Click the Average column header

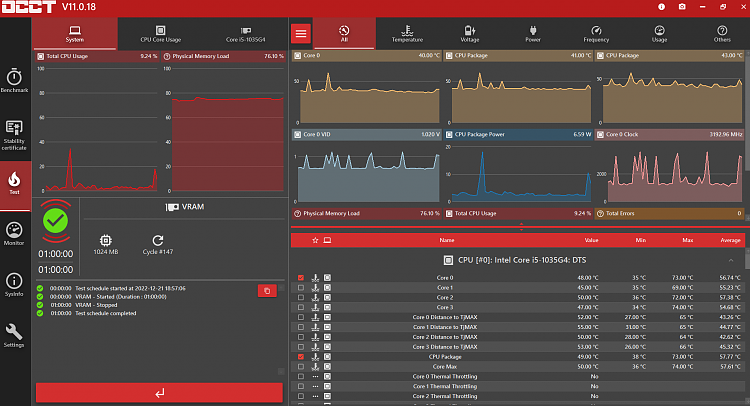click(729, 240)
